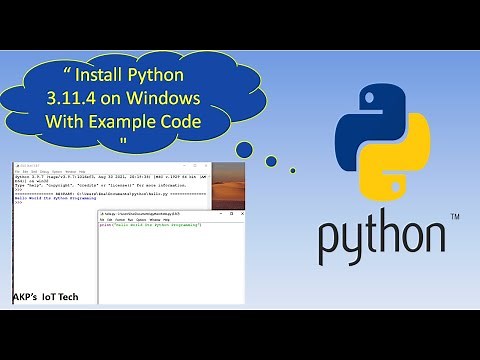Click the hello.py editor title bar icon
Viewport: 480px width, 360px height.
point(102,214)
